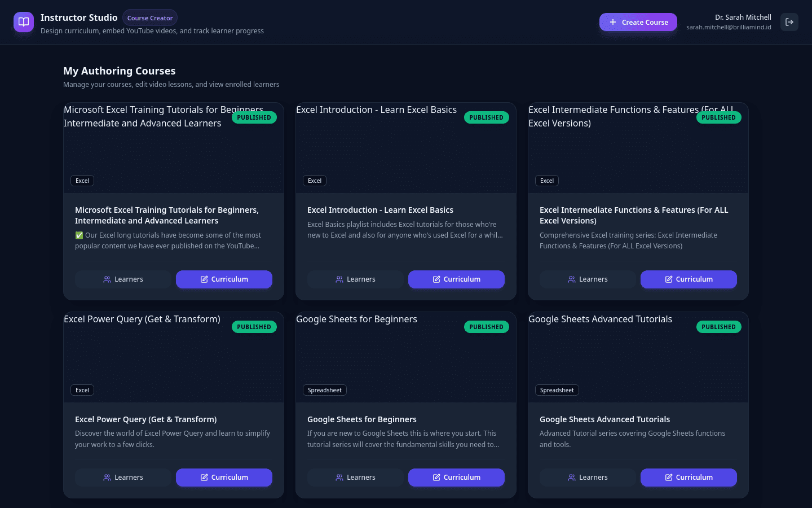Screen dimensions: 812x508
Task: Open Learners for Microsoft Excel Training Tutorials
Action: click(x=123, y=279)
